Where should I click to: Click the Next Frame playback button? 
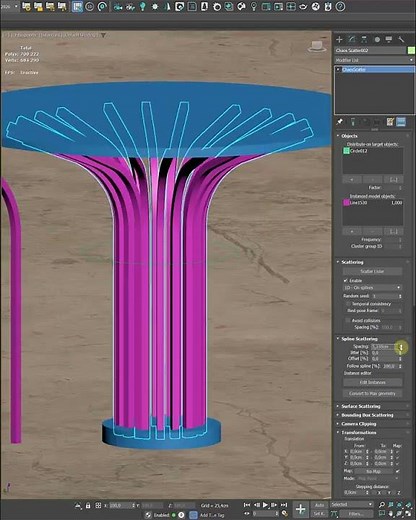pos(274,505)
